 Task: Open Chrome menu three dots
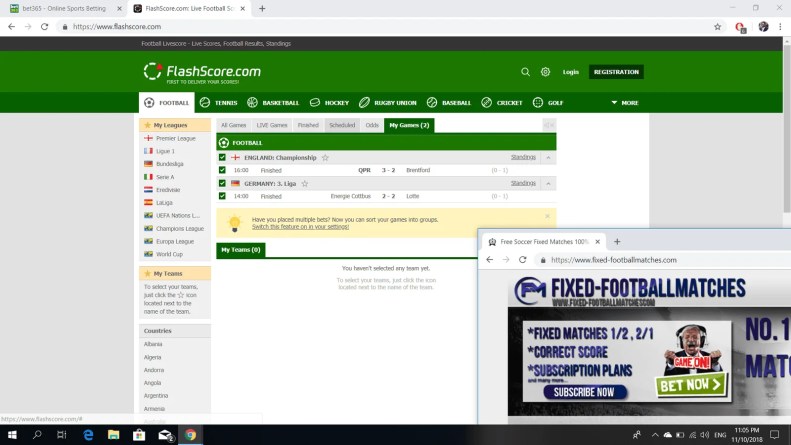pos(780,27)
